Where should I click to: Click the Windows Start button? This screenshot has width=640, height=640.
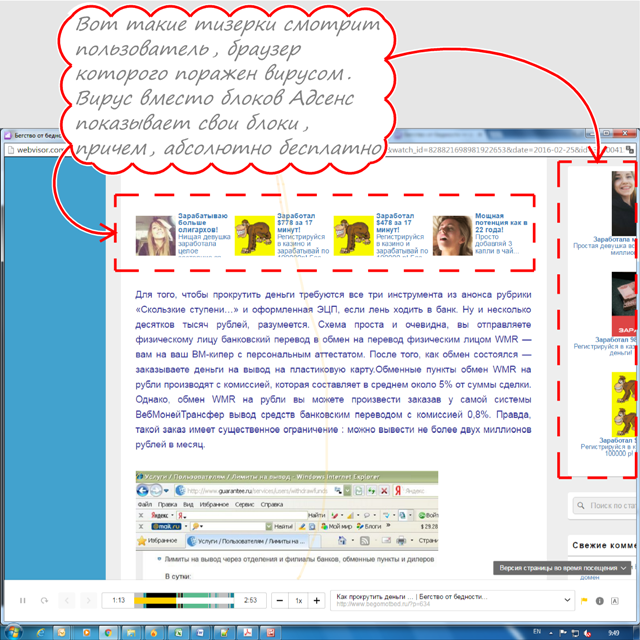click(14, 631)
